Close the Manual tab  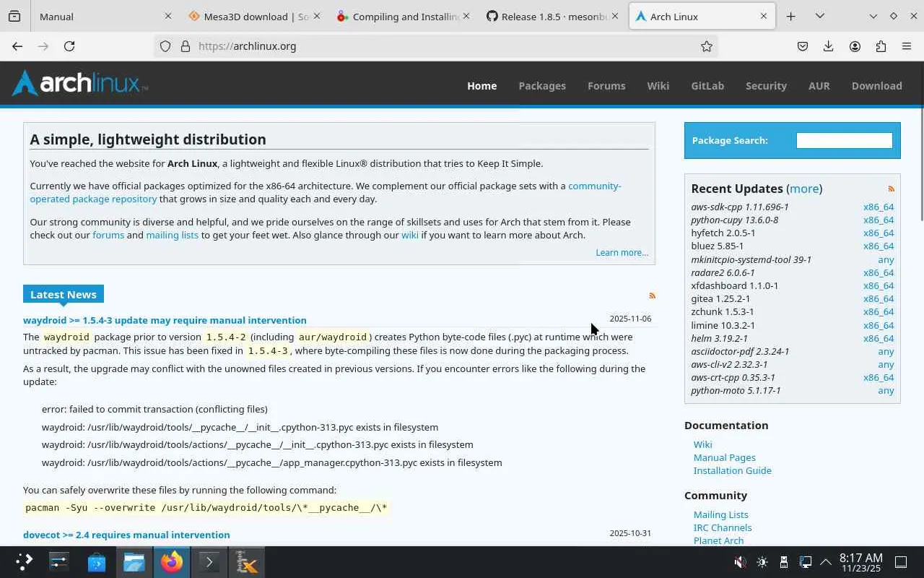click(168, 16)
